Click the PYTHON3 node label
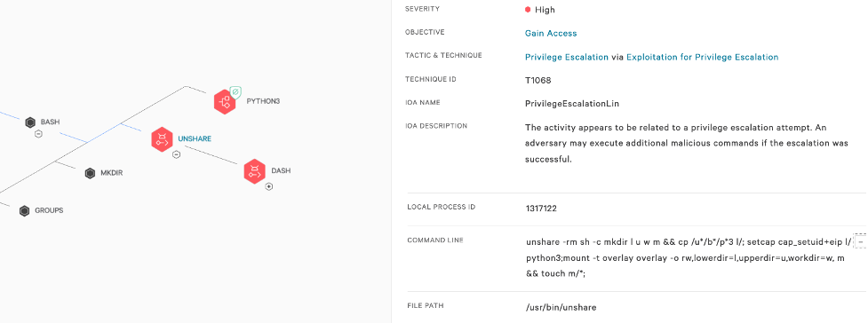This screenshot has width=868, height=323. pos(264,101)
